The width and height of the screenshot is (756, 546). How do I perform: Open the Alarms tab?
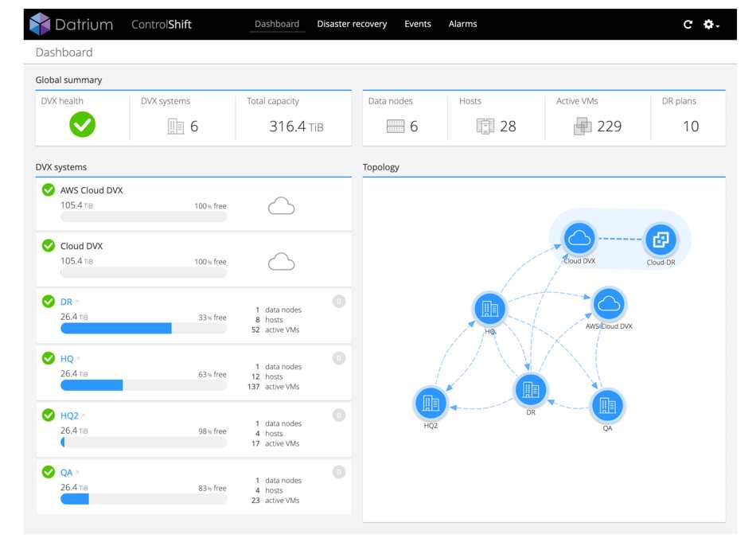coord(463,24)
